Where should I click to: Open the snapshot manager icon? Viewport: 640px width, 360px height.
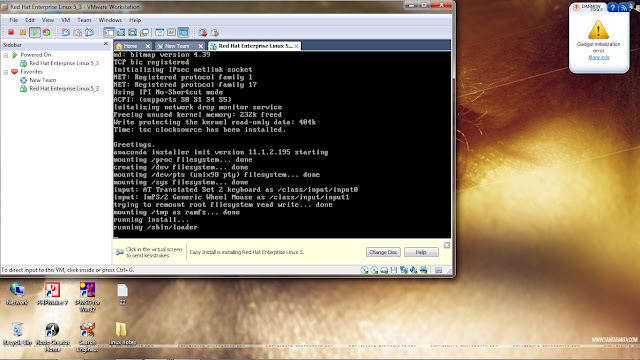[x=89, y=32]
